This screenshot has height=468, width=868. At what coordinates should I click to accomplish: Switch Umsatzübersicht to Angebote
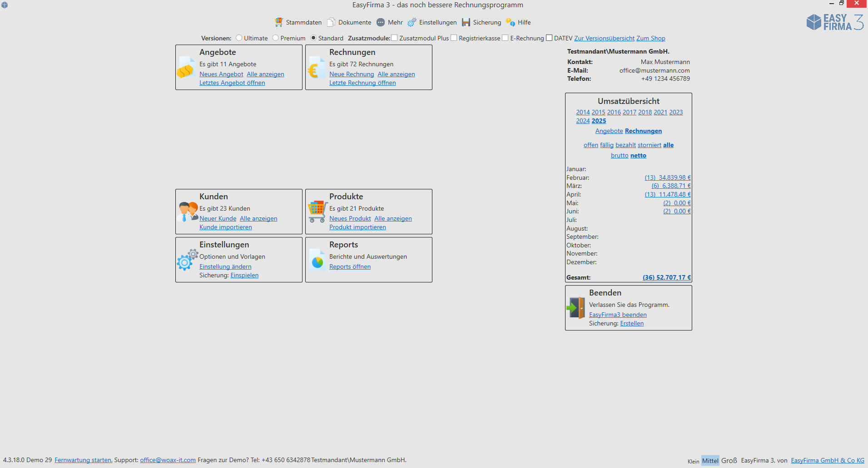[609, 131]
